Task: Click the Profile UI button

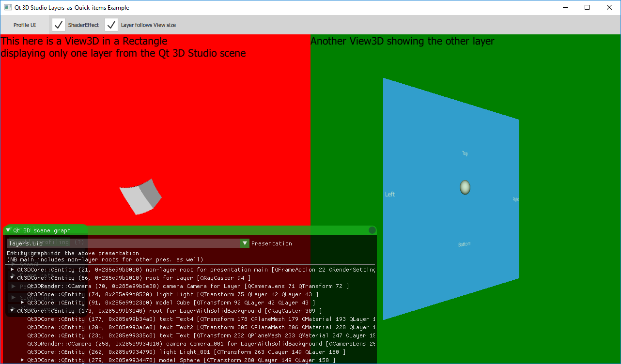Action: click(x=25, y=25)
